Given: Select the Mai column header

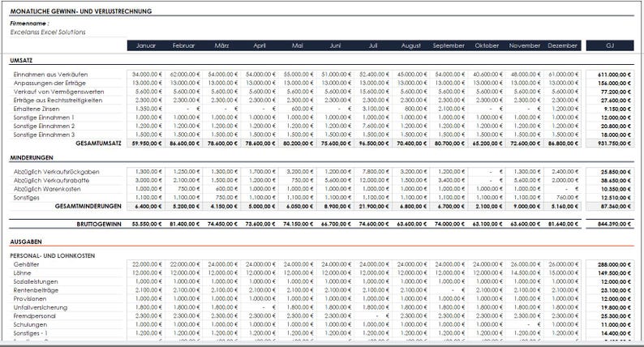Looking at the screenshot, I should 298,45.
